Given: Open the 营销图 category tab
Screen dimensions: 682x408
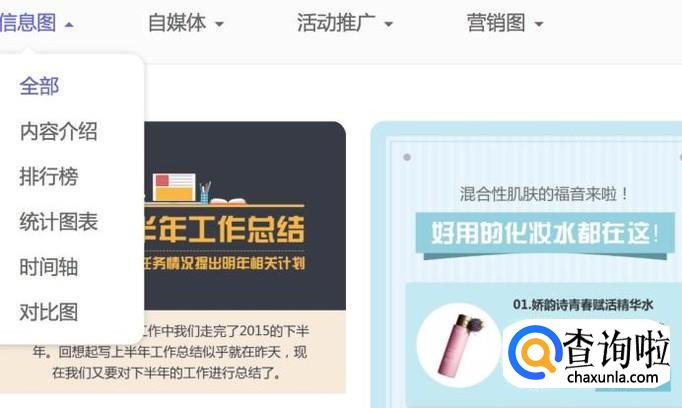Looking at the screenshot, I should click(496, 23).
